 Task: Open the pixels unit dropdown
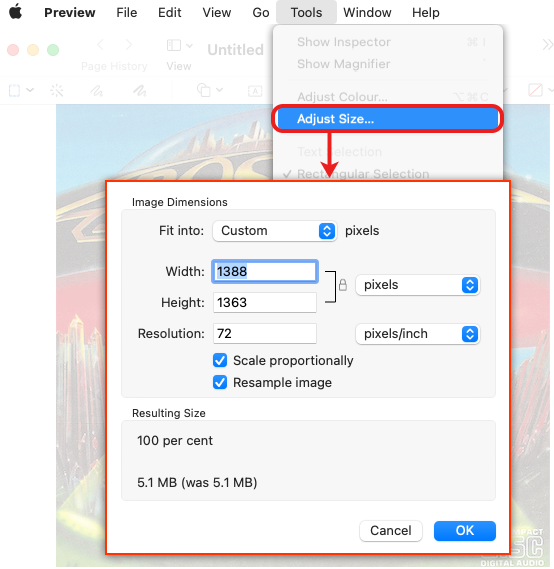[418, 285]
